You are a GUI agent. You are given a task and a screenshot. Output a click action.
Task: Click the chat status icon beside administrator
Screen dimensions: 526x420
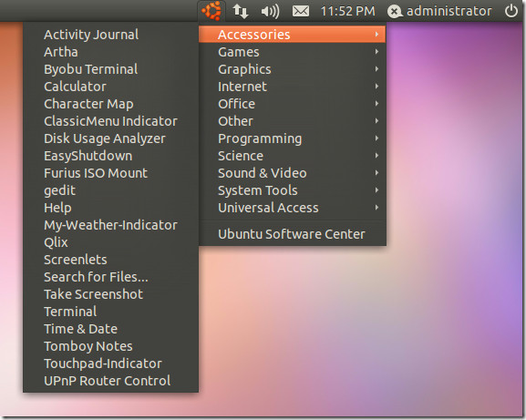395,12
